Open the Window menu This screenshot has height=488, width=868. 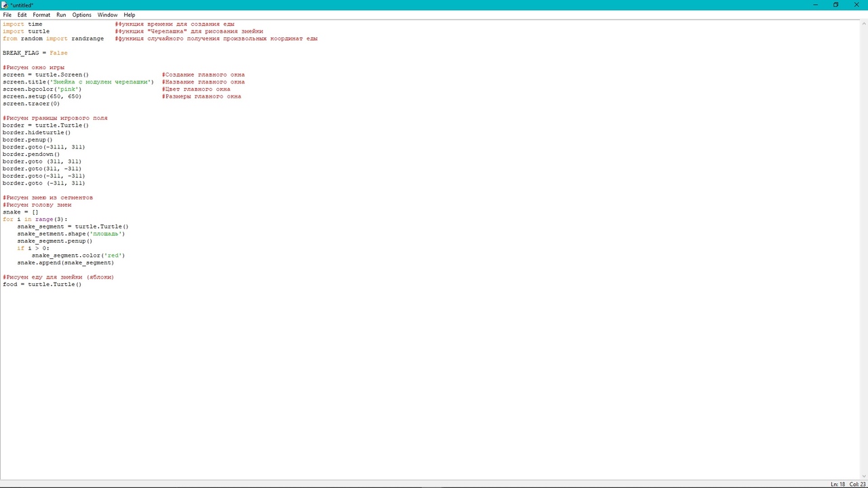point(107,15)
